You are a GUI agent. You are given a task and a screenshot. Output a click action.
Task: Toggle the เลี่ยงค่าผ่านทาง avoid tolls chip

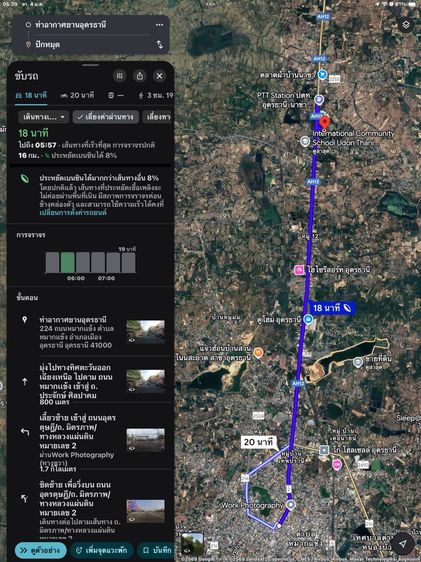[x=106, y=117]
